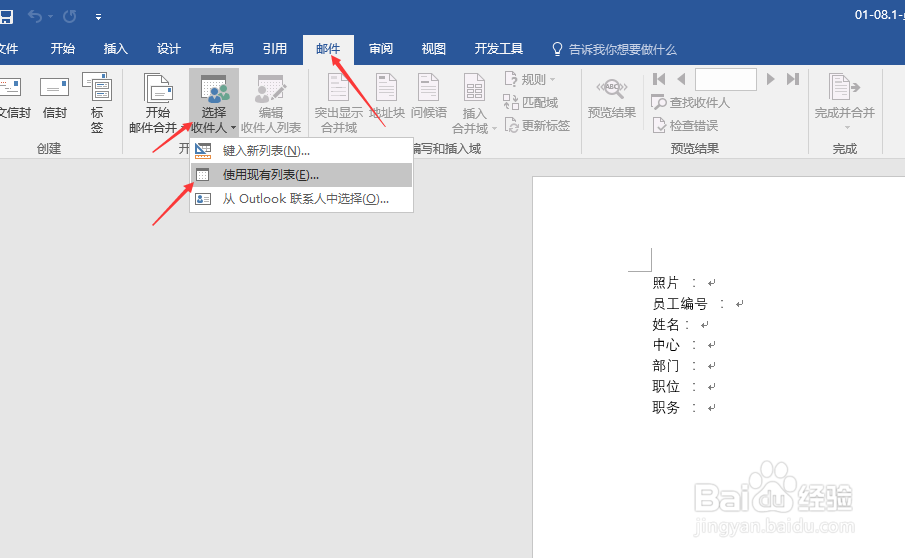Click the 更新标签 button
The height and width of the screenshot is (558, 905).
coord(537,125)
